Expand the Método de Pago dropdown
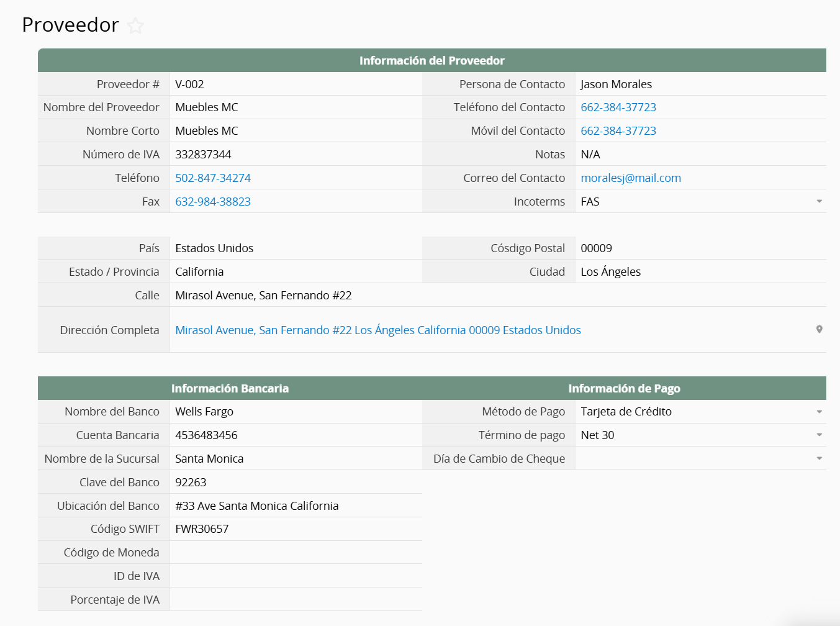Viewport: 840px width, 626px height. tap(819, 412)
